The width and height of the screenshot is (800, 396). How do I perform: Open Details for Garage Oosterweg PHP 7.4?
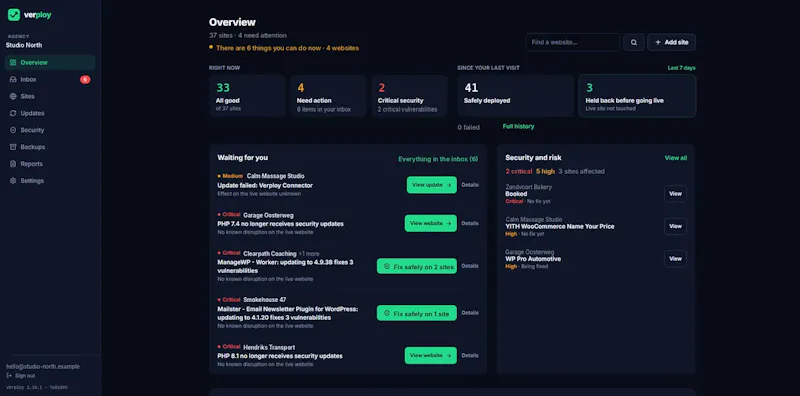pyautogui.click(x=470, y=223)
